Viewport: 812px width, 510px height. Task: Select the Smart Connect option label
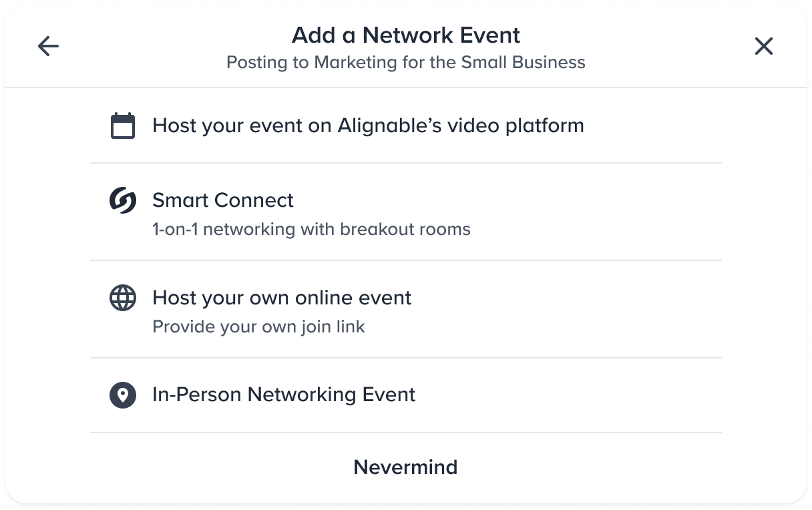[223, 200]
